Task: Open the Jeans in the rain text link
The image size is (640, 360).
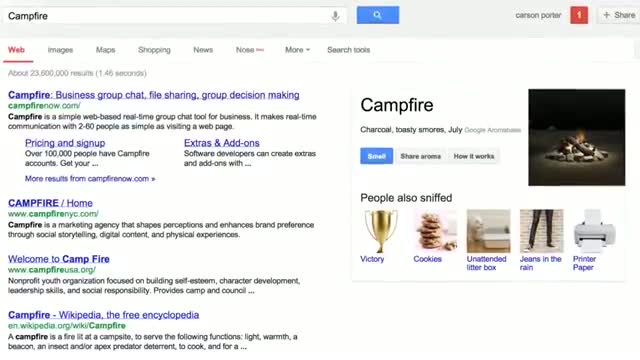Action: coord(540,263)
